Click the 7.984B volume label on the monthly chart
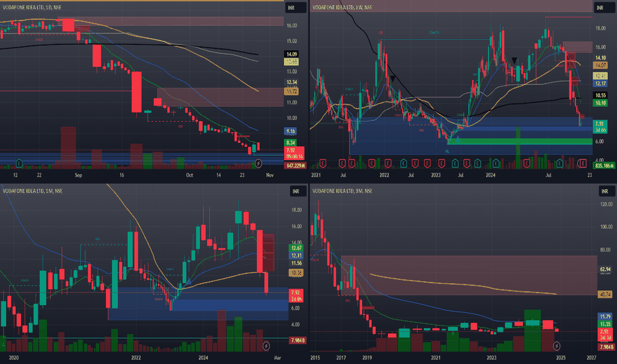The width and height of the screenshot is (617, 364). point(297,340)
